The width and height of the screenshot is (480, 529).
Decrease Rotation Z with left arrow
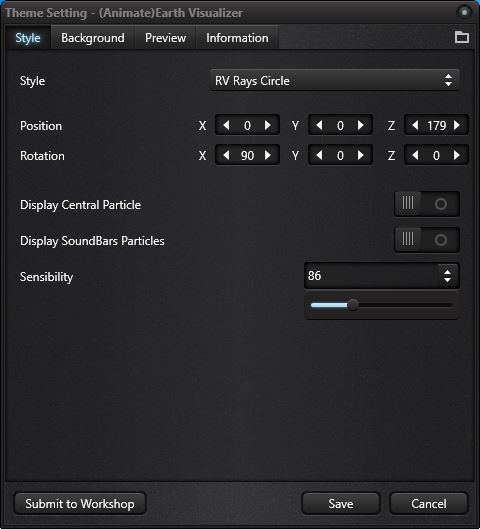coord(415,155)
